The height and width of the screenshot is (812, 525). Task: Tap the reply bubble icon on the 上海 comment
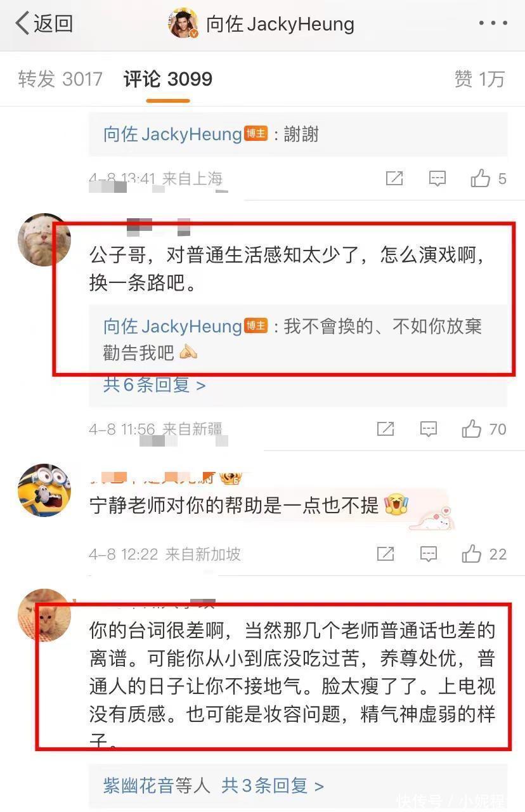[437, 178]
